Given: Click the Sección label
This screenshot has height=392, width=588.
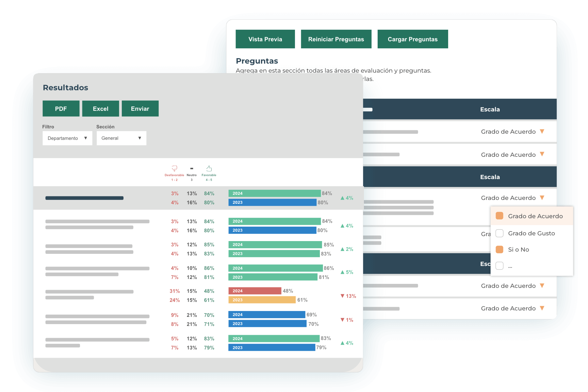Looking at the screenshot, I should click(106, 127).
